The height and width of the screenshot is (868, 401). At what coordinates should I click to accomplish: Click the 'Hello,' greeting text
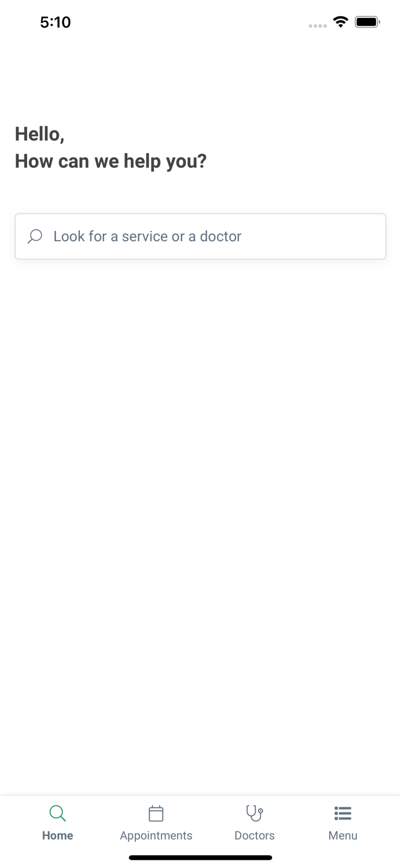point(39,134)
